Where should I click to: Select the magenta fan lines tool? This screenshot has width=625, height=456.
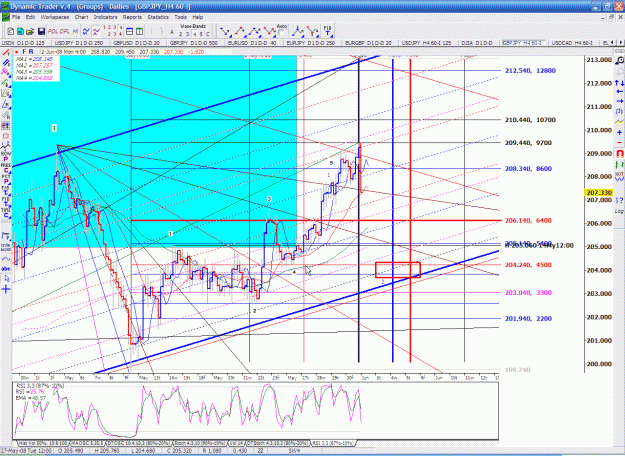pos(6,72)
